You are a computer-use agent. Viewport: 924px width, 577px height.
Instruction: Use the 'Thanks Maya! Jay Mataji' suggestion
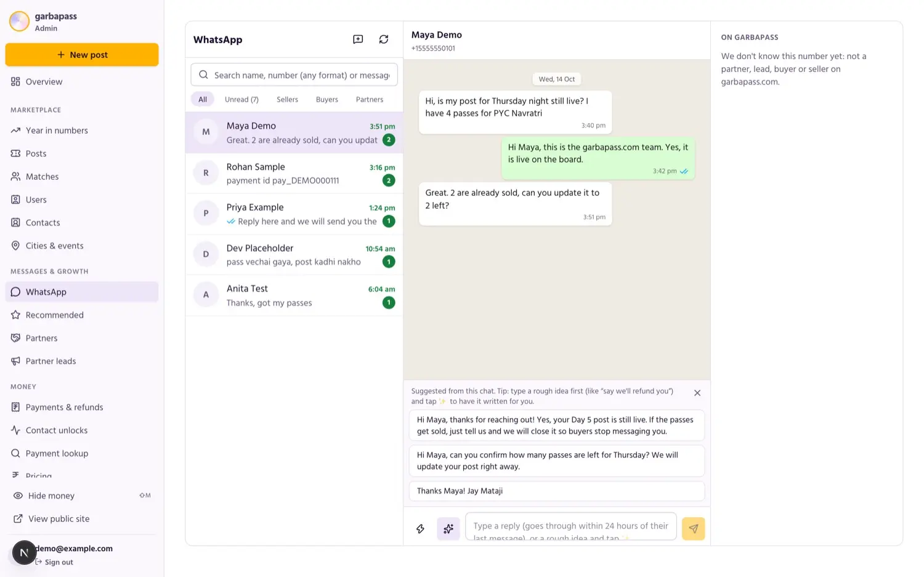[x=557, y=491]
